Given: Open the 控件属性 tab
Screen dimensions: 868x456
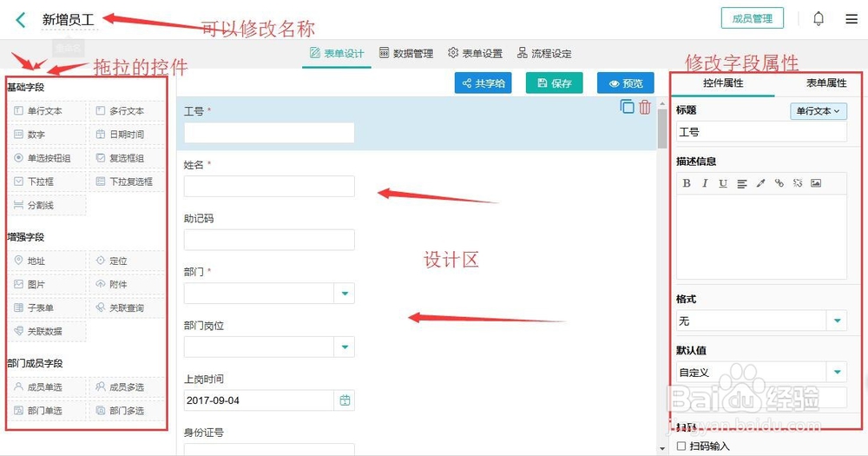Looking at the screenshot, I should (723, 83).
